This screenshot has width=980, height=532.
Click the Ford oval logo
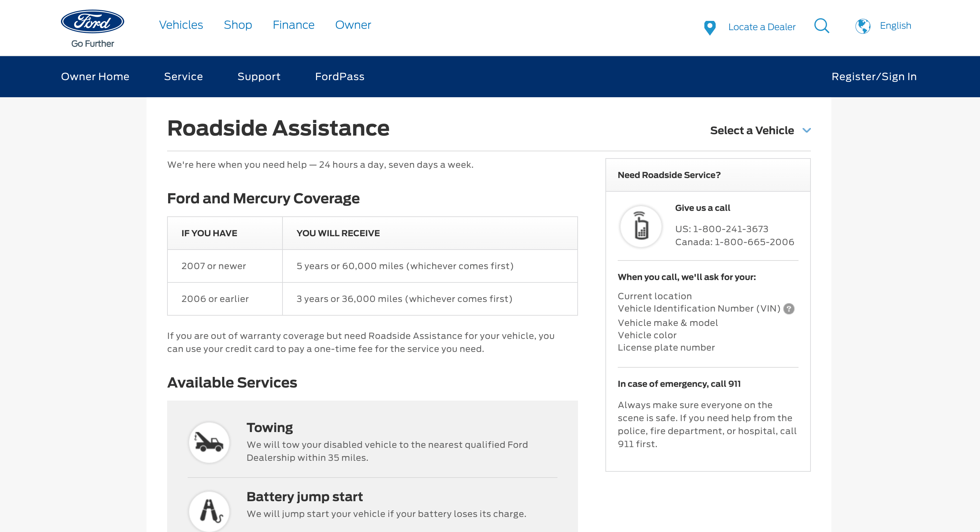pos(92,22)
